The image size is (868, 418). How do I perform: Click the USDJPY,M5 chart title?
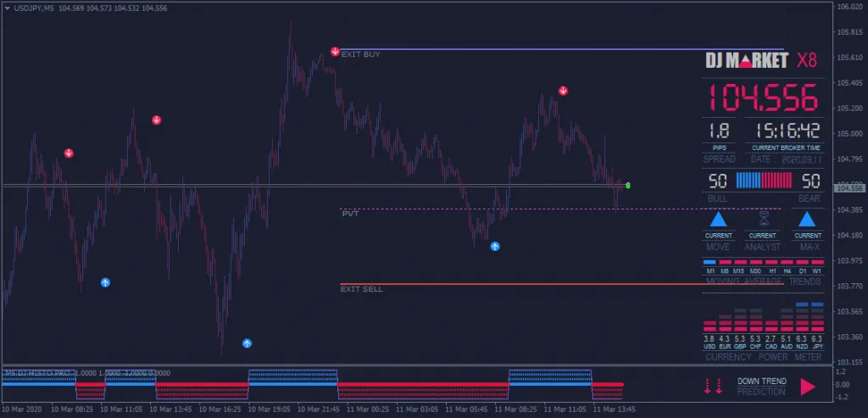33,8
